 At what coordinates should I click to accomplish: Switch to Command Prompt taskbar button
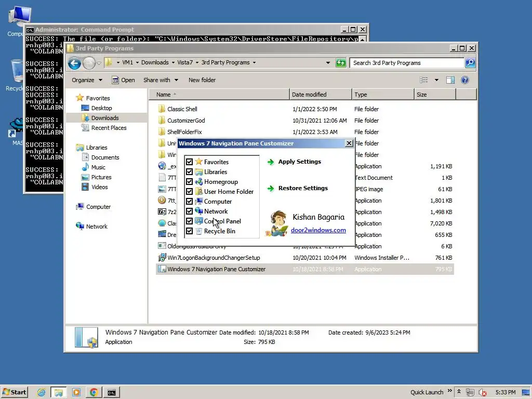point(112,393)
